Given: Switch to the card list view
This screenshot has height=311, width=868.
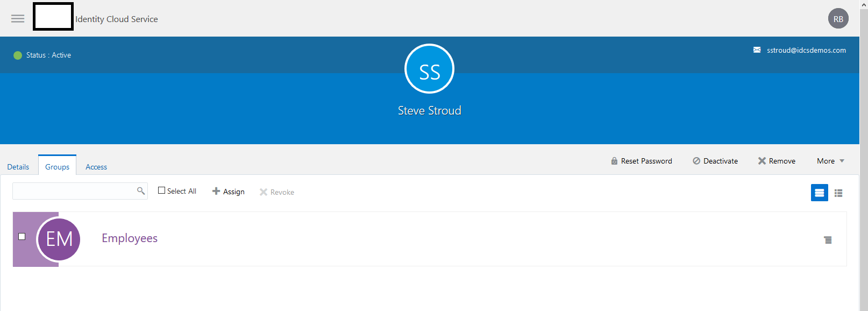Looking at the screenshot, I should coord(819,193).
